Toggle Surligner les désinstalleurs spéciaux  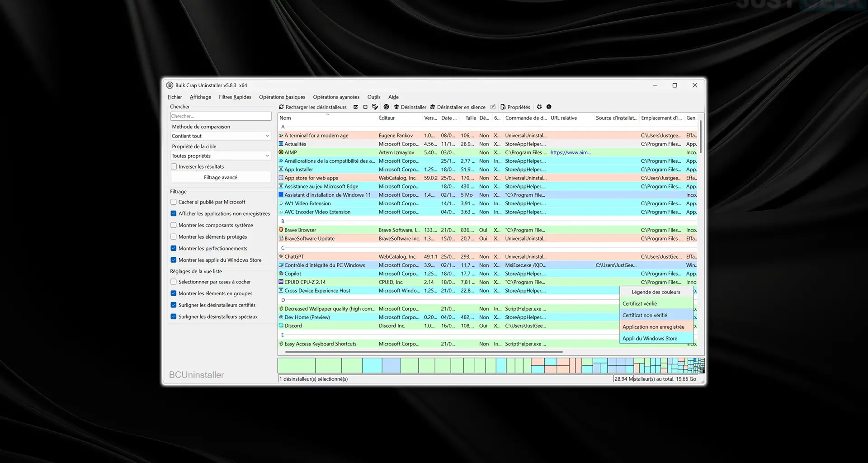point(174,317)
